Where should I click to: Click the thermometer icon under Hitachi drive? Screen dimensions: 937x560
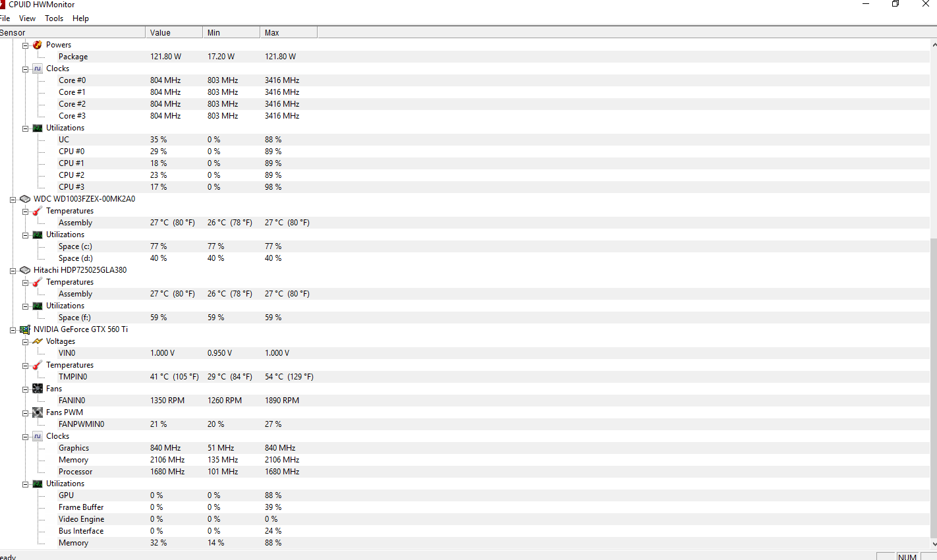(38, 282)
